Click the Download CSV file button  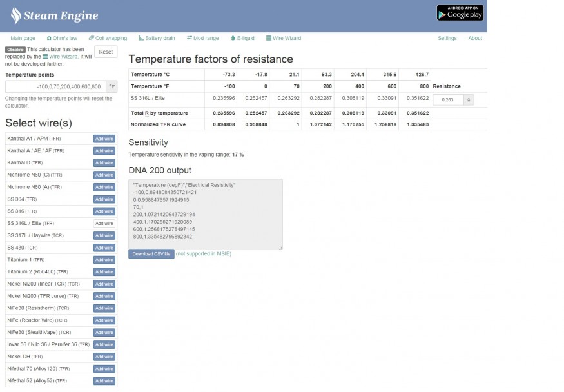[151, 254]
